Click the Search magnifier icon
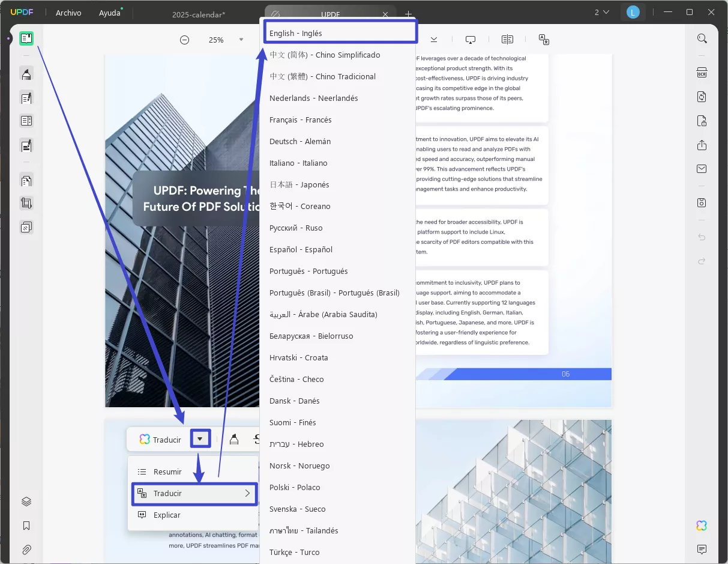The image size is (728, 564). click(702, 38)
